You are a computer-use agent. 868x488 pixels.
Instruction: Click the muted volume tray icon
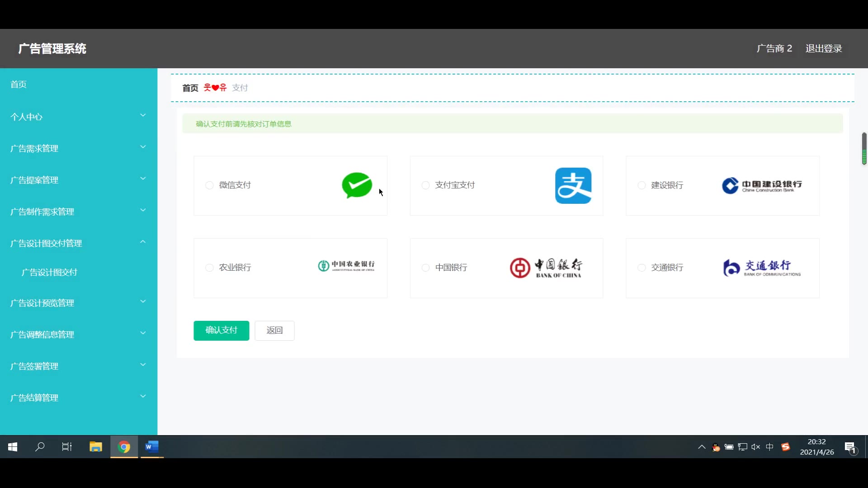tap(756, 447)
